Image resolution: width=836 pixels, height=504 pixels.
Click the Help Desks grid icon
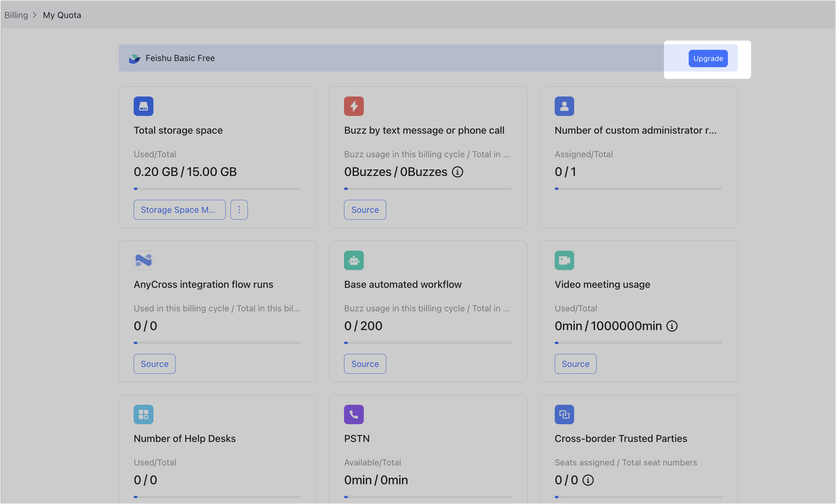coord(143,415)
